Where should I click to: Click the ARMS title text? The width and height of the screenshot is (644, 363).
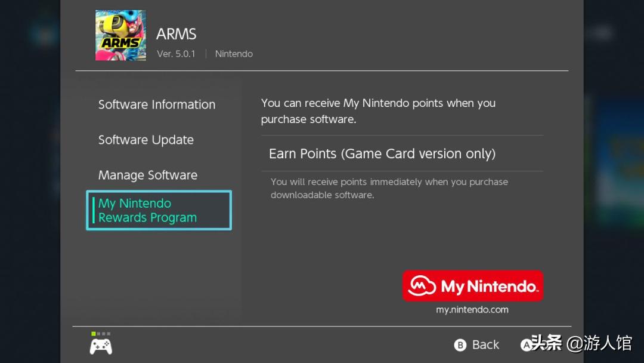click(x=176, y=34)
